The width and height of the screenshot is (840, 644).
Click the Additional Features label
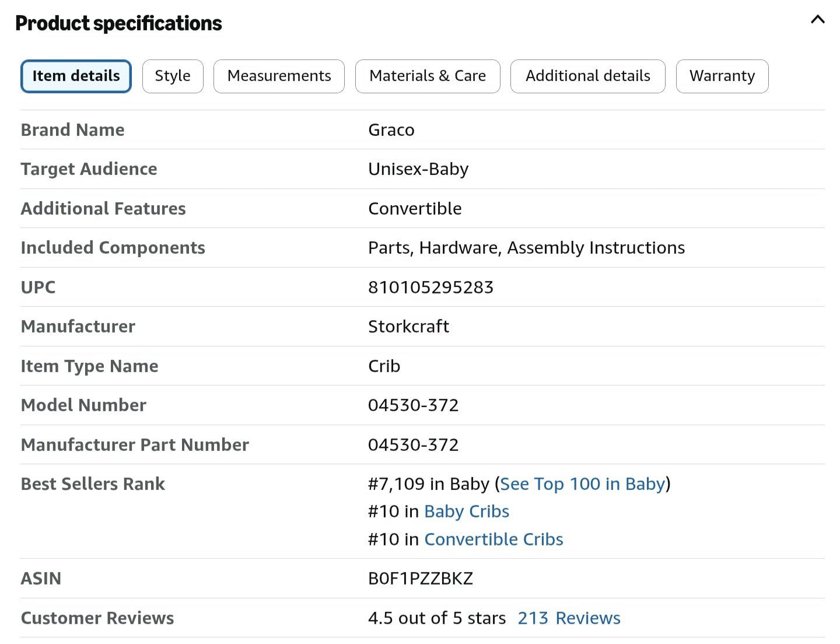point(103,208)
